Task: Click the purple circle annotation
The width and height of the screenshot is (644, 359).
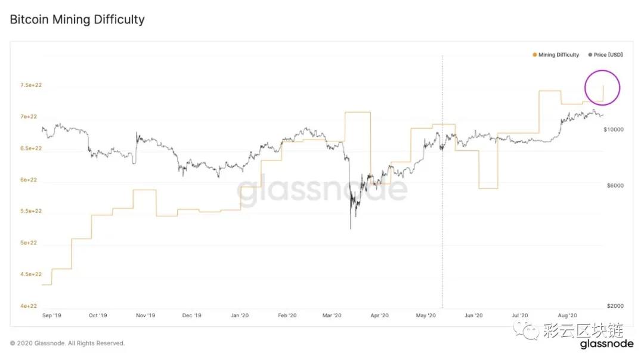Action: click(603, 88)
